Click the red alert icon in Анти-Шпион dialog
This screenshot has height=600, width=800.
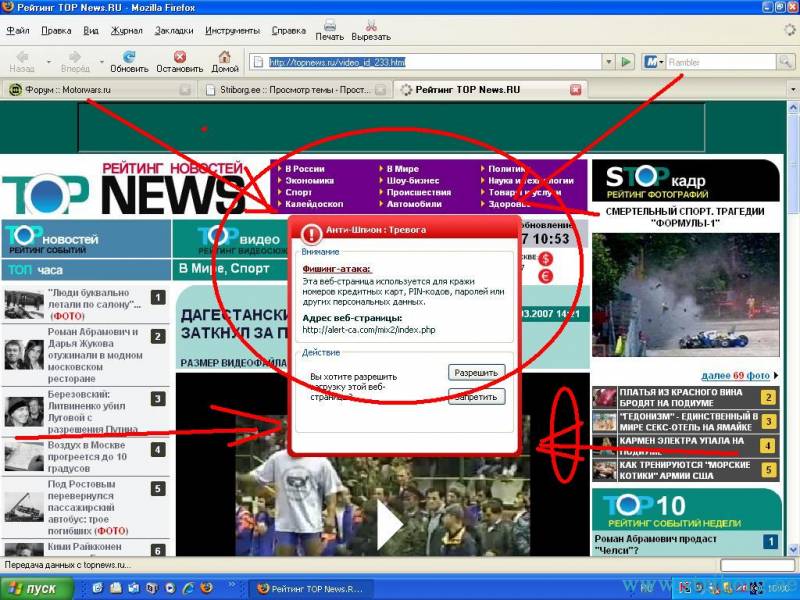[311, 234]
